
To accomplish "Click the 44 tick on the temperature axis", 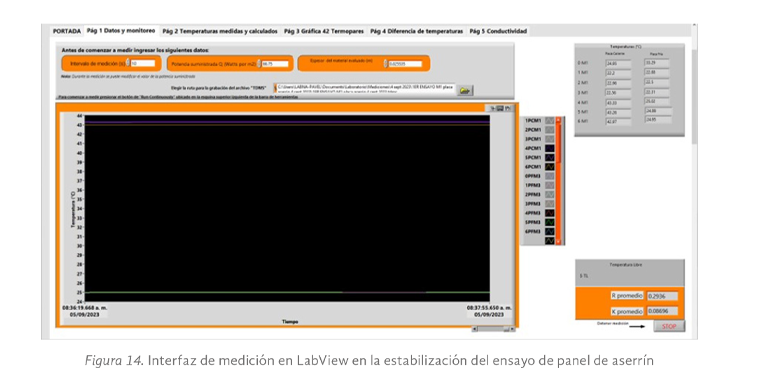I will click(x=80, y=116).
